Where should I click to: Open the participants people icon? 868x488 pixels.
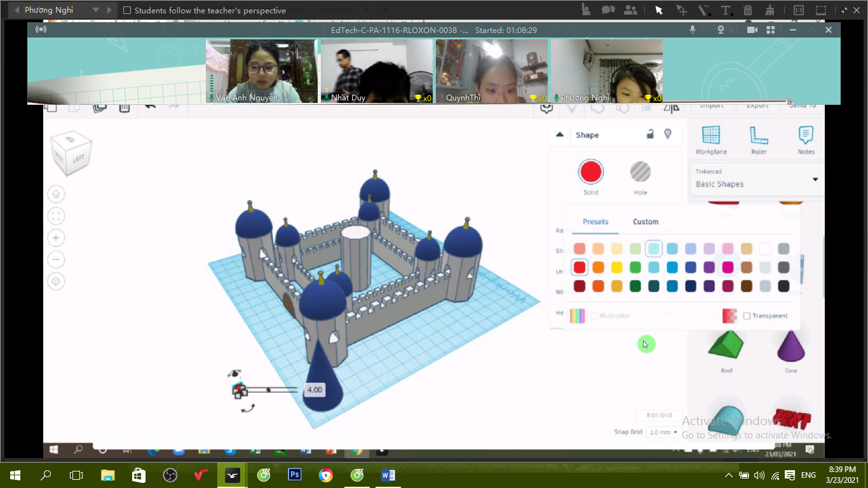(x=630, y=10)
